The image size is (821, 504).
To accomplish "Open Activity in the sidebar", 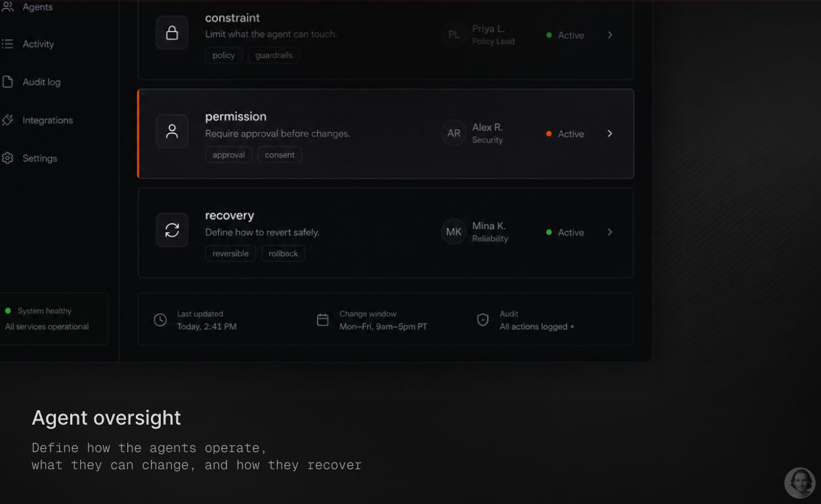I will [x=38, y=44].
